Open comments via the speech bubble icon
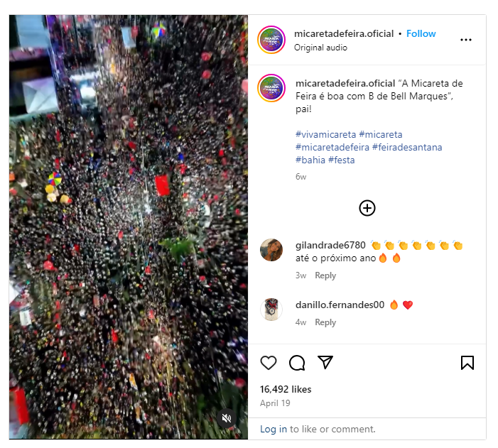The width and height of the screenshot is (498, 448). tap(297, 363)
